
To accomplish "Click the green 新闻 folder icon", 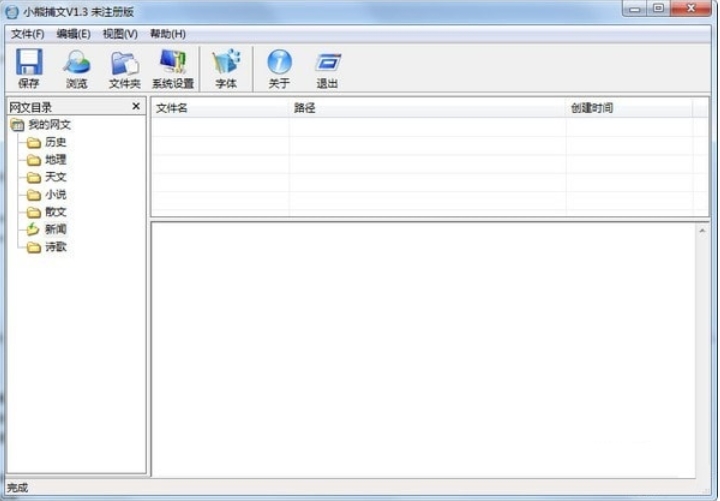I will [x=33, y=229].
